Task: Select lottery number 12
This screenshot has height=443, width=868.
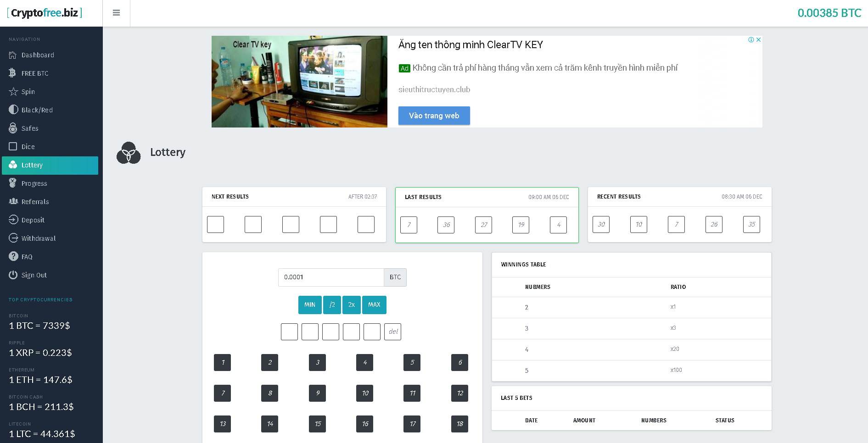Action: (460, 393)
